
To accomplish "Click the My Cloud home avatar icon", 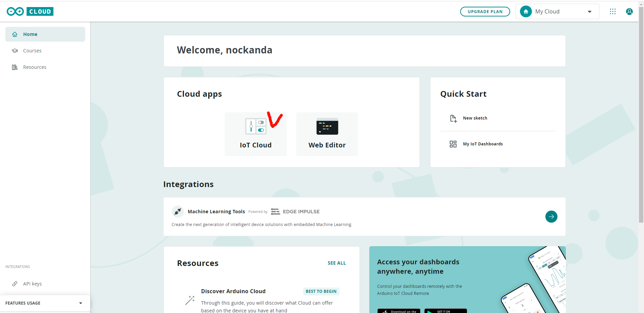I will click(526, 11).
